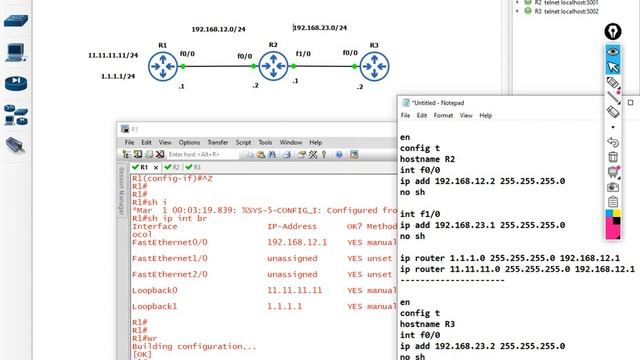Select the all devices icon in sidebar
640x360 pixels.
pos(16,115)
